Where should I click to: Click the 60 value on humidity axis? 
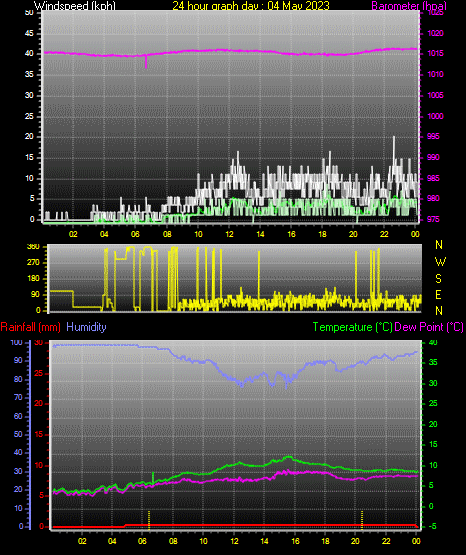tap(18, 416)
